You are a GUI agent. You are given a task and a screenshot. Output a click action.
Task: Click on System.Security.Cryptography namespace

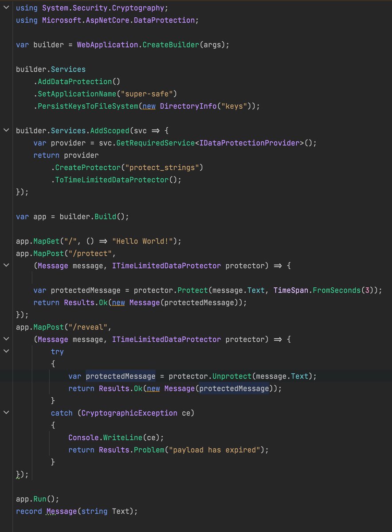[103, 8]
